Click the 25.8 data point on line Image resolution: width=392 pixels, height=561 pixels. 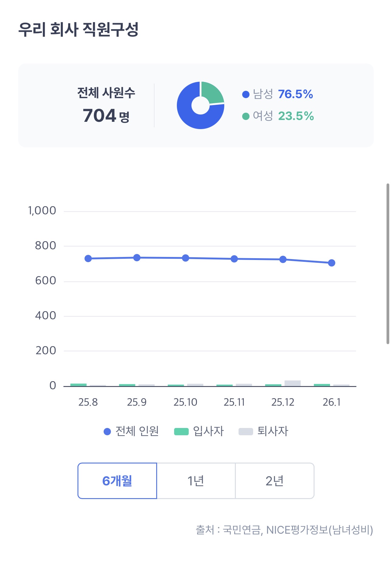pyautogui.click(x=88, y=258)
